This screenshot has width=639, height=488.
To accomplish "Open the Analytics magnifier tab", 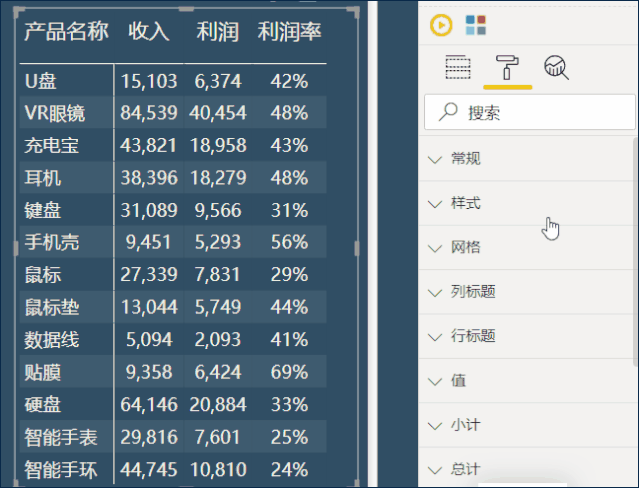I will (x=556, y=68).
